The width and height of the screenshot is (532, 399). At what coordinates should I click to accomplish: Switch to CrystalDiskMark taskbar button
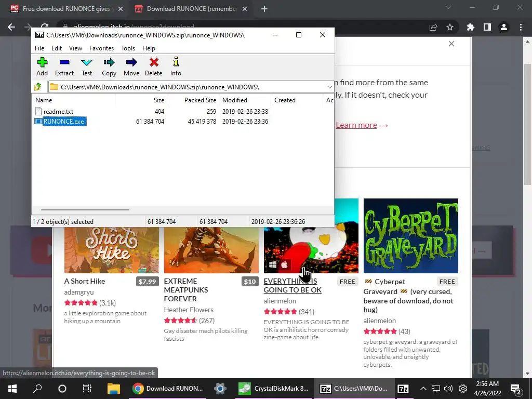(x=273, y=389)
